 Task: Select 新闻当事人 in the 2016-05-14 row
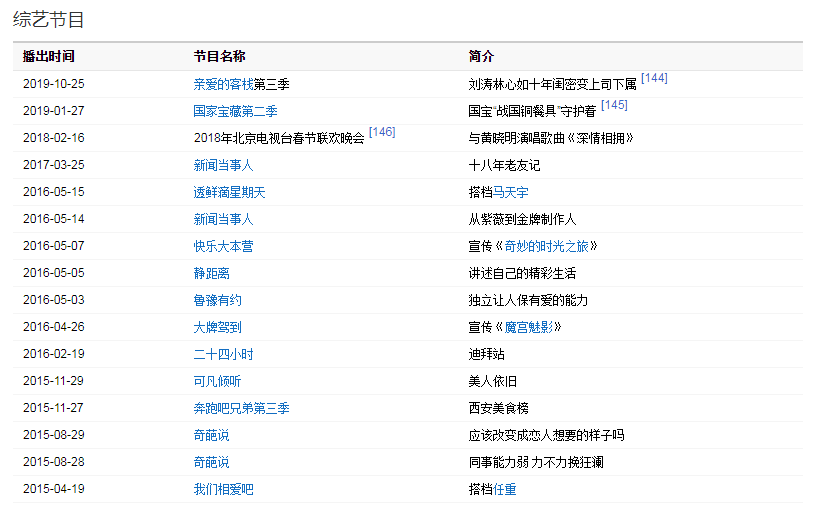pos(223,219)
